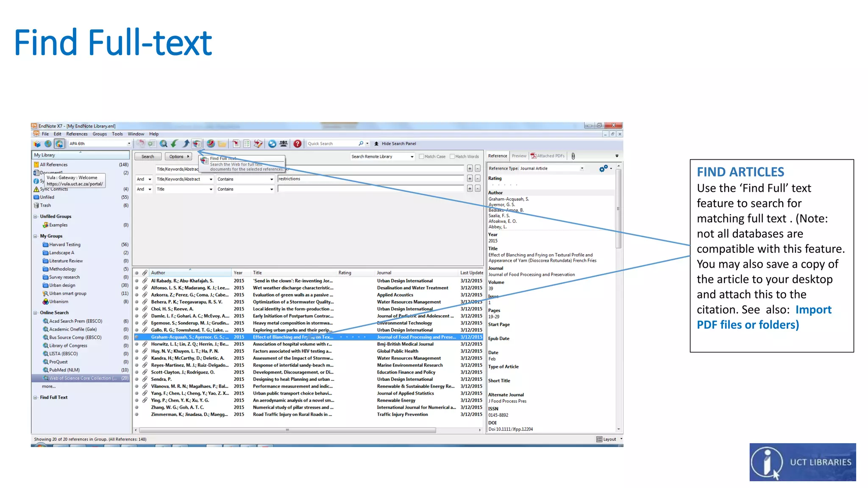This screenshot has height=488, width=868.
Task: Set rating dots in Reference panel Rating field
Action: coord(504,185)
